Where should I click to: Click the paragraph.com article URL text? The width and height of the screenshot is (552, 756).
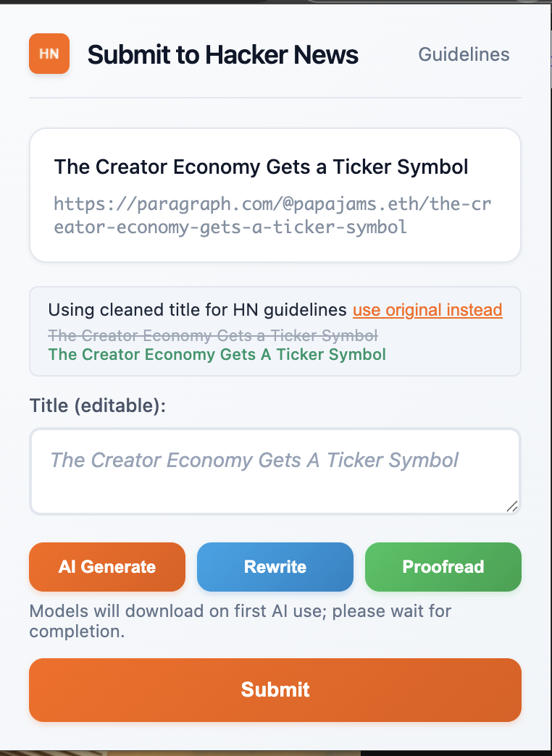[272, 215]
